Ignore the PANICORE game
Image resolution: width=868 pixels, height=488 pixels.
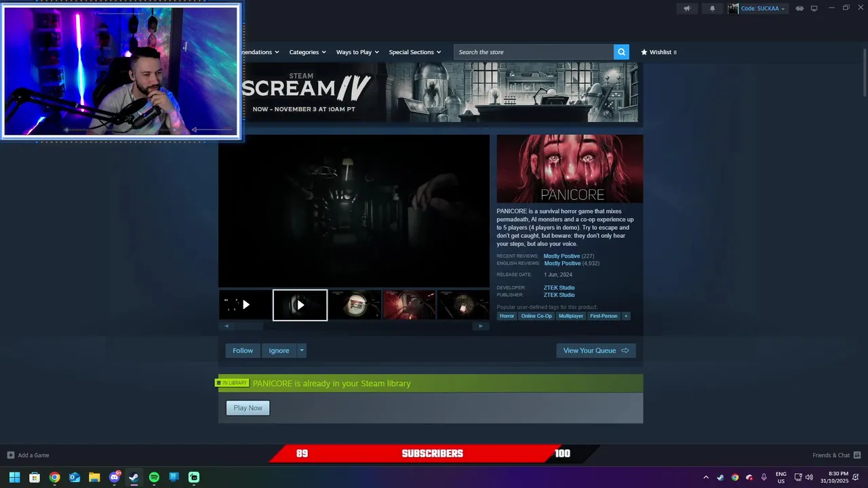coord(279,350)
